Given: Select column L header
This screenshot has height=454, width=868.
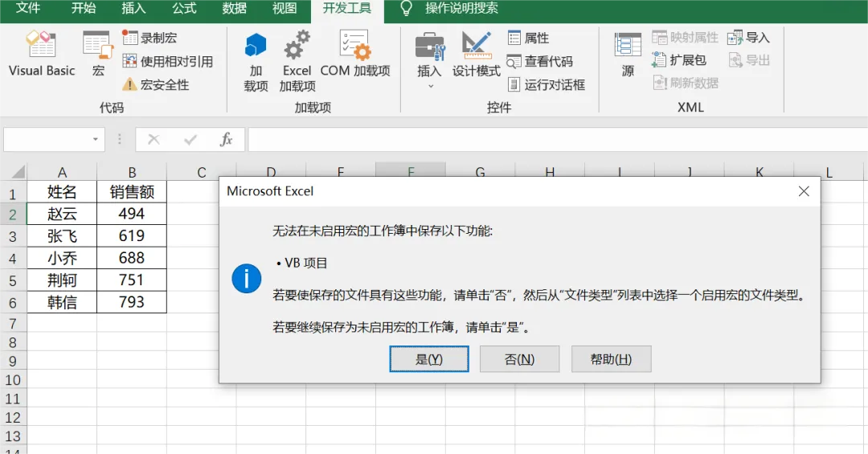Looking at the screenshot, I should pyautogui.click(x=829, y=172).
